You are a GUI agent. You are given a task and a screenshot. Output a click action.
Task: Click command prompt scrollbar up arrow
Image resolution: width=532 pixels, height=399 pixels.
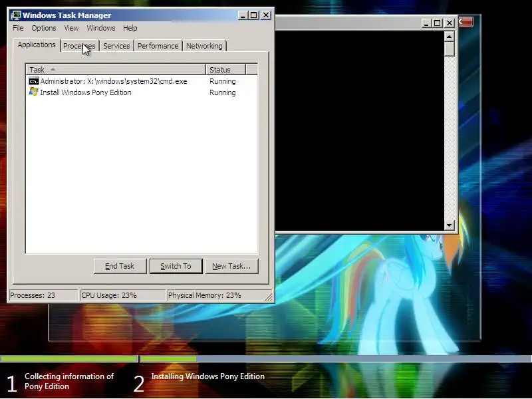coord(450,37)
